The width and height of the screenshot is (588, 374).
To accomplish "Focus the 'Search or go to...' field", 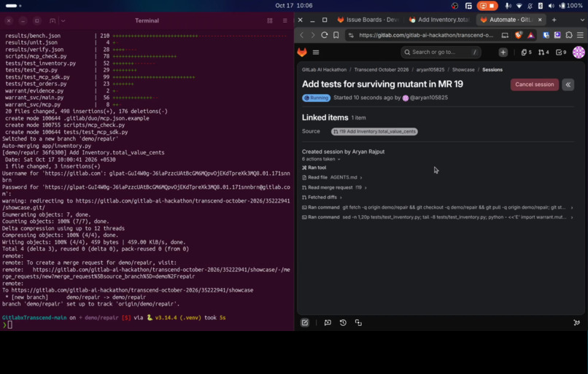I will (441, 52).
